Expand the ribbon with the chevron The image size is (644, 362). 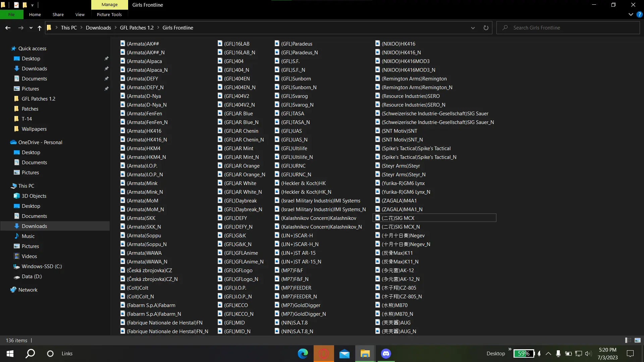(x=631, y=14)
